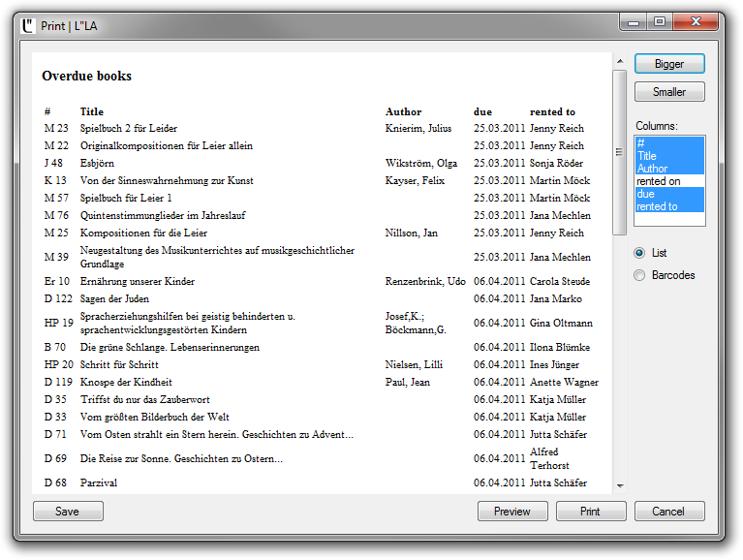
Task: Click the Print button
Action: click(x=591, y=512)
